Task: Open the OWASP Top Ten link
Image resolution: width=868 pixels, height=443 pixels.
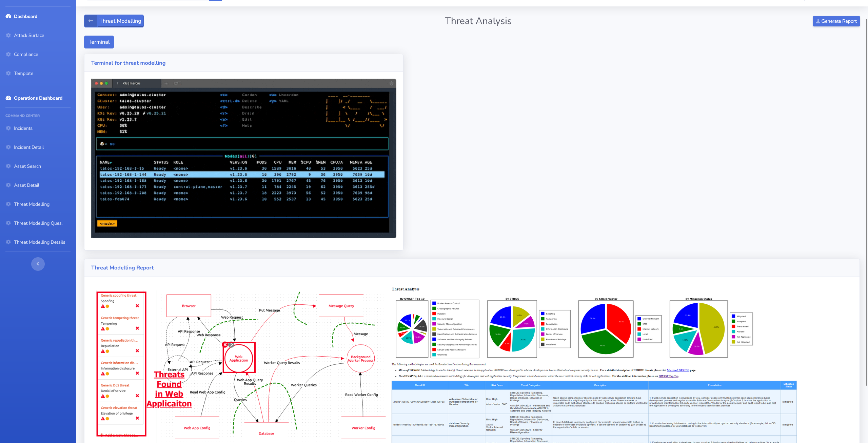Action: (668, 376)
